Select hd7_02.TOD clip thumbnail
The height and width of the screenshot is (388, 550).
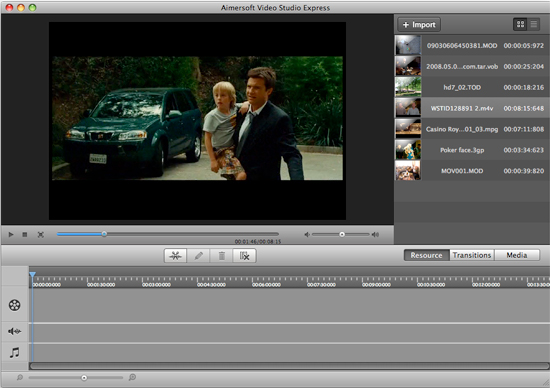408,87
